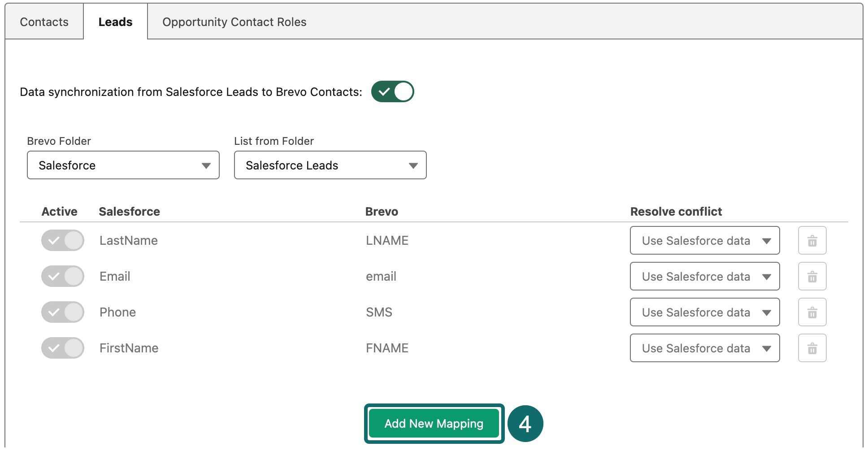Expand the List from Folder dropdown
This screenshot has width=868, height=451.
click(x=330, y=165)
